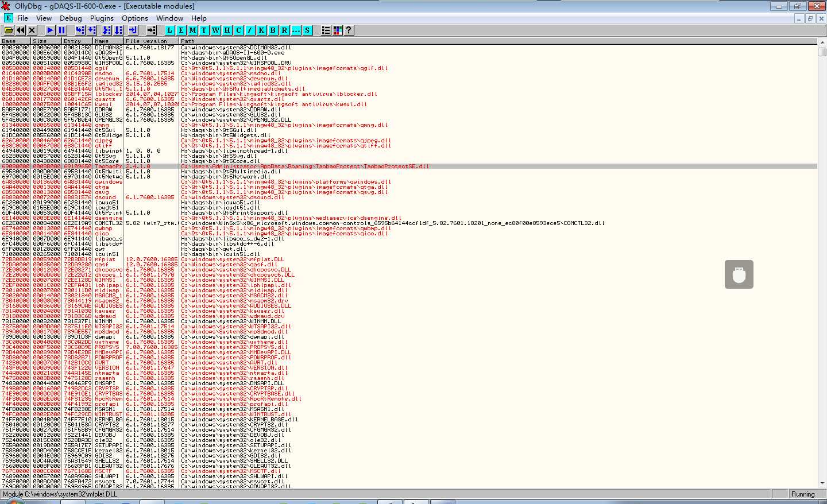Sort modules by Base column header
Viewport: 827px width, 504px height.
click(x=16, y=41)
